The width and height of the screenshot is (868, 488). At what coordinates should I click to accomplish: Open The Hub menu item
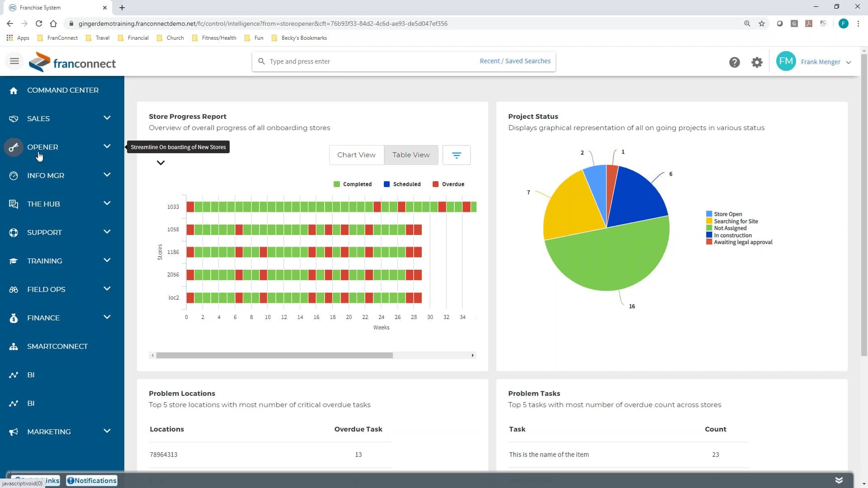point(43,204)
